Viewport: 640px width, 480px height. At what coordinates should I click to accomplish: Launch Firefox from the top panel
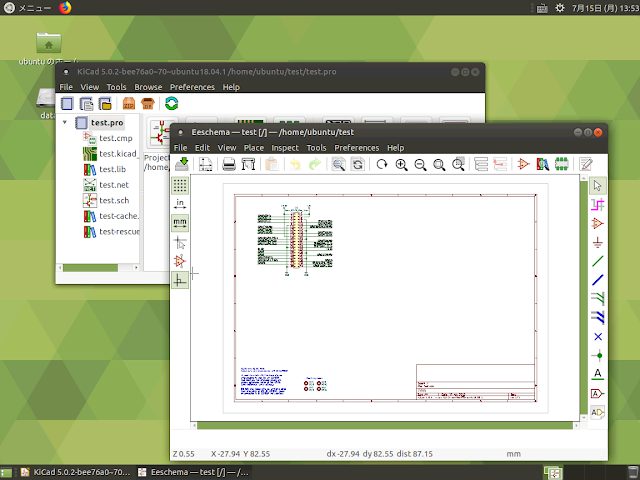65,7
